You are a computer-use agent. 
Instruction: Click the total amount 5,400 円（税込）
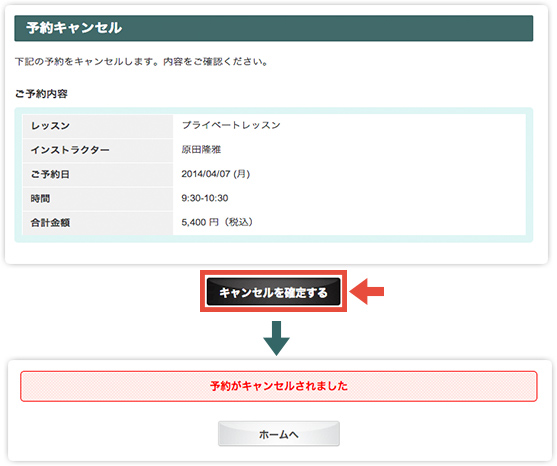point(217,222)
